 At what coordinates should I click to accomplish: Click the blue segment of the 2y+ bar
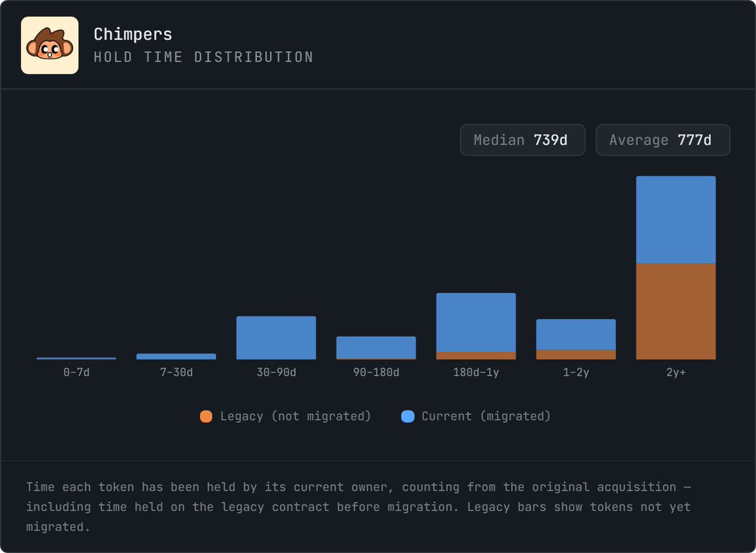coord(676,219)
